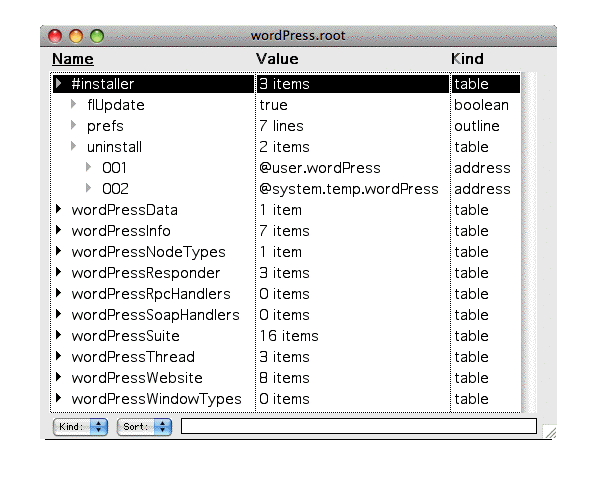Click the "16 items" value cell
The image size is (597, 494).
tap(289, 336)
